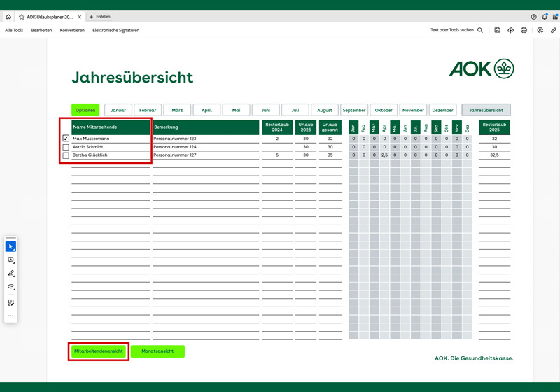Switch to the August tab

coord(325,110)
